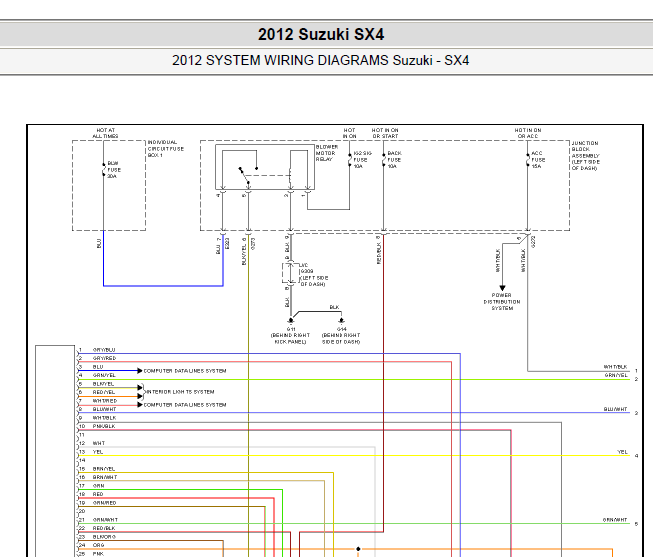Select pin 18 'RED' wire label
This screenshot has height=557, width=653.
pyautogui.click(x=98, y=495)
